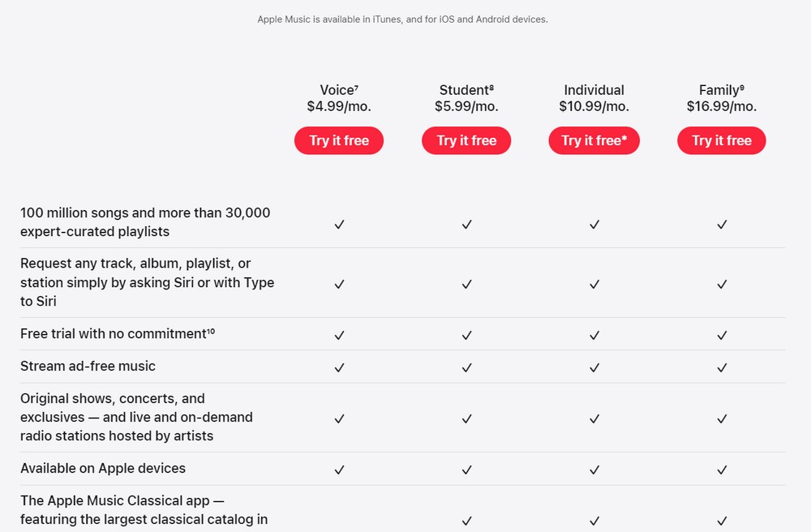Click the Voice checkmark in the Available on Apple devices row
The height and width of the screenshot is (532, 811).
click(x=339, y=470)
